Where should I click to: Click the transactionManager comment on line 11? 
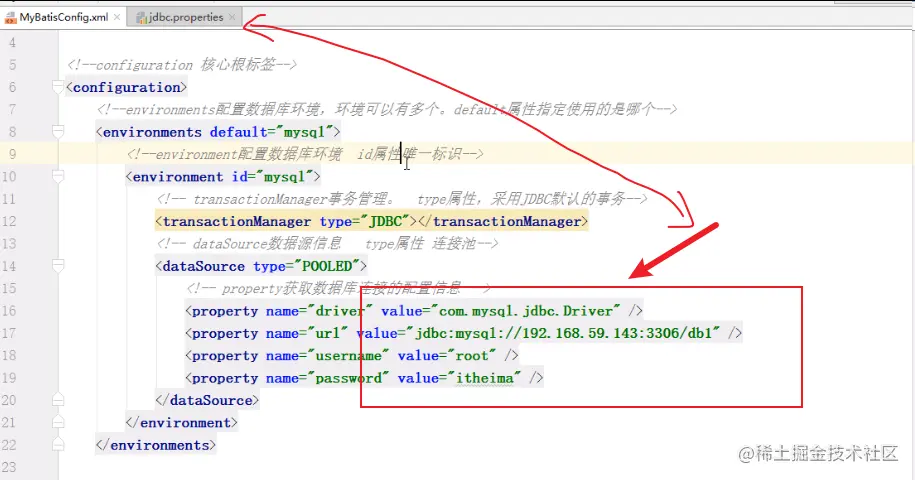click(402, 199)
